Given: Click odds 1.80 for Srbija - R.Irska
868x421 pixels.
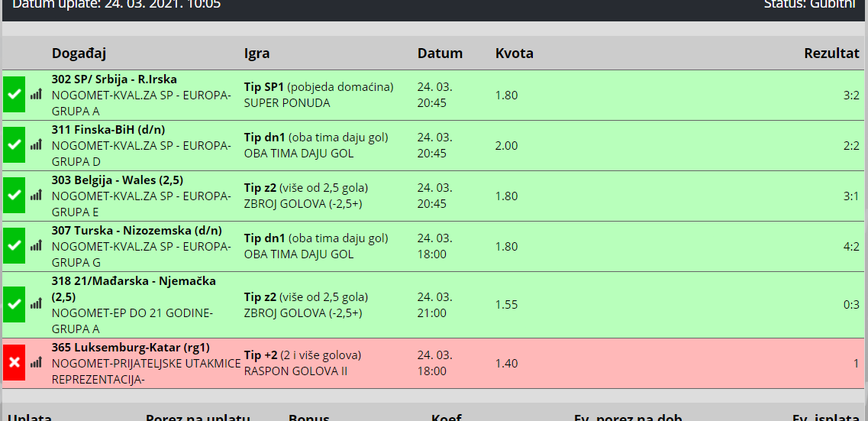Looking at the screenshot, I should (506, 96).
